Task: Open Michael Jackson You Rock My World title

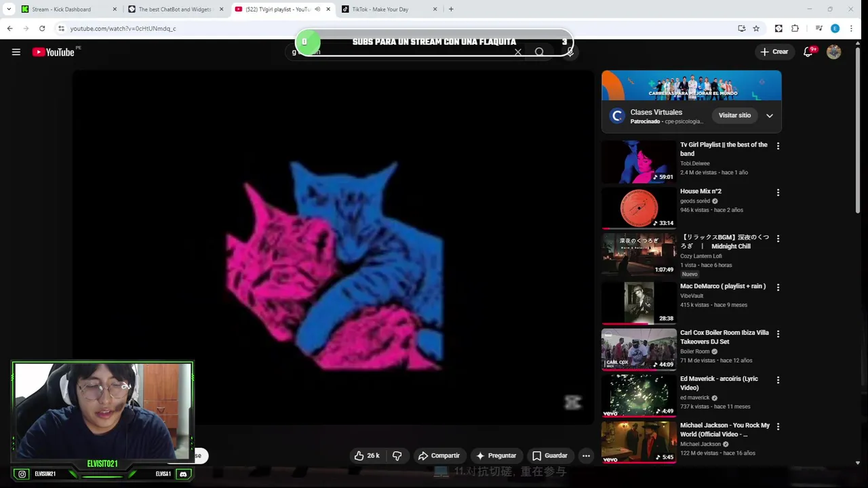Action: (725, 430)
